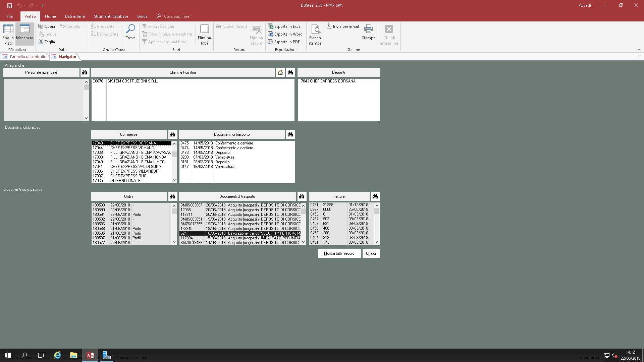This screenshot has height=362, width=644.
Task: Expand the Annulla dropdown arrow
Action: [x=84, y=26]
